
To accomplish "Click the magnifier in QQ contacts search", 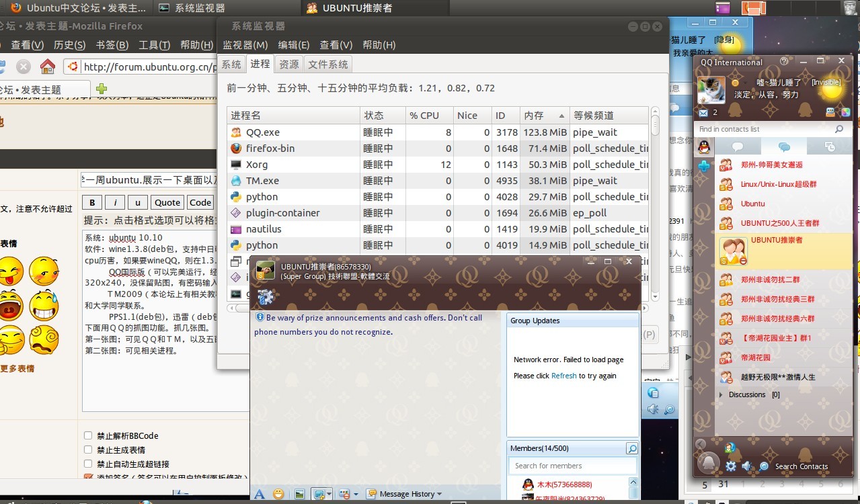I will click(x=839, y=129).
